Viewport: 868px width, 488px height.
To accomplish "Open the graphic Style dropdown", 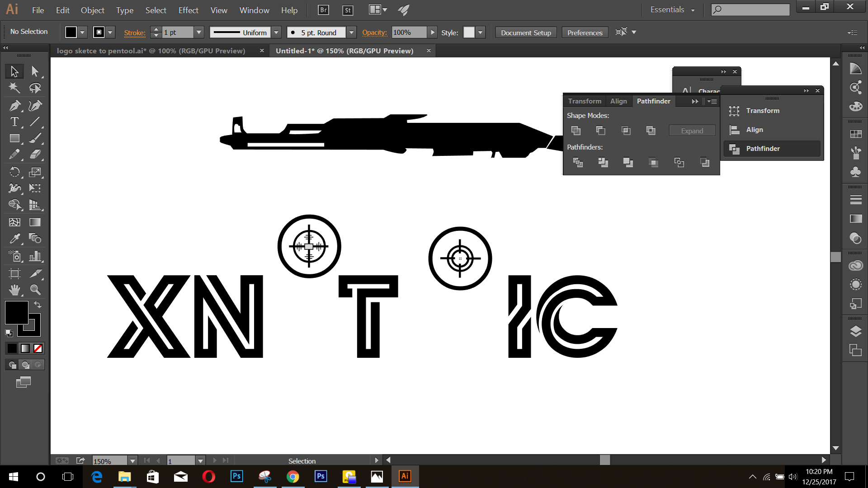I will pyautogui.click(x=481, y=33).
